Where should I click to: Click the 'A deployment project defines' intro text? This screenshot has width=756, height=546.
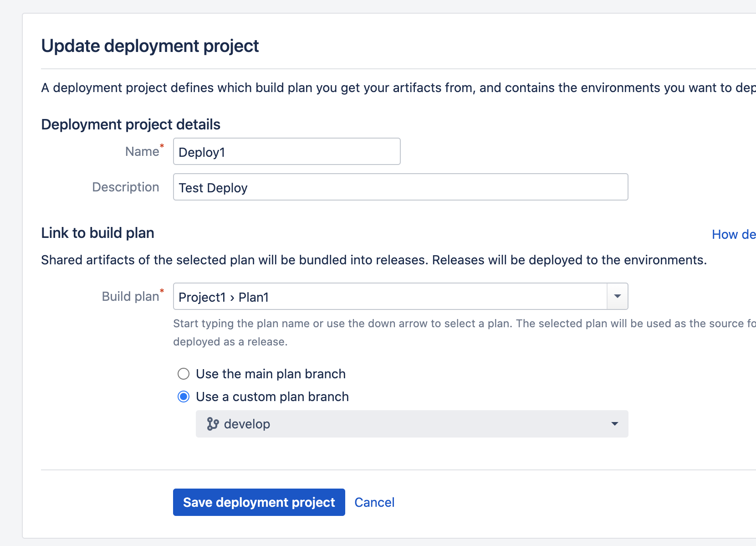tap(398, 88)
